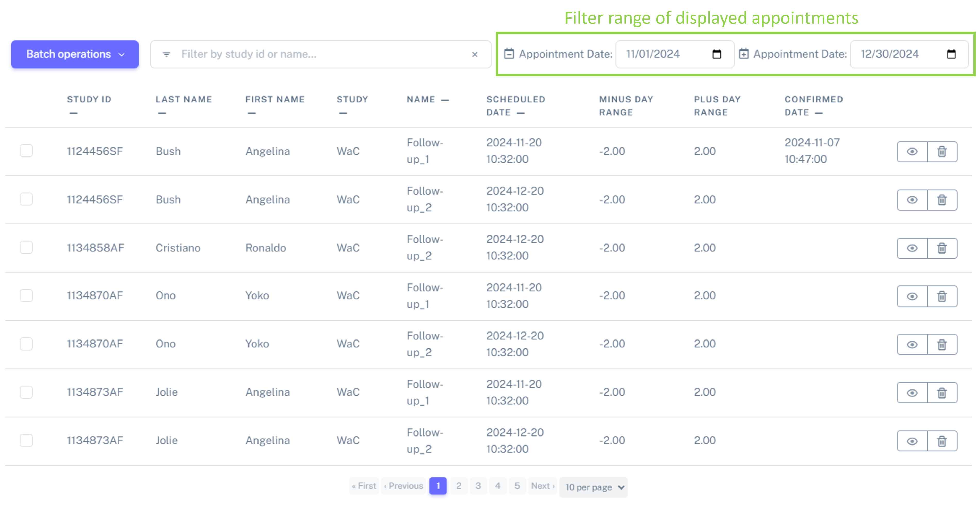Delete Cristiano Ronaldo's appointment with trash icon

(x=942, y=248)
